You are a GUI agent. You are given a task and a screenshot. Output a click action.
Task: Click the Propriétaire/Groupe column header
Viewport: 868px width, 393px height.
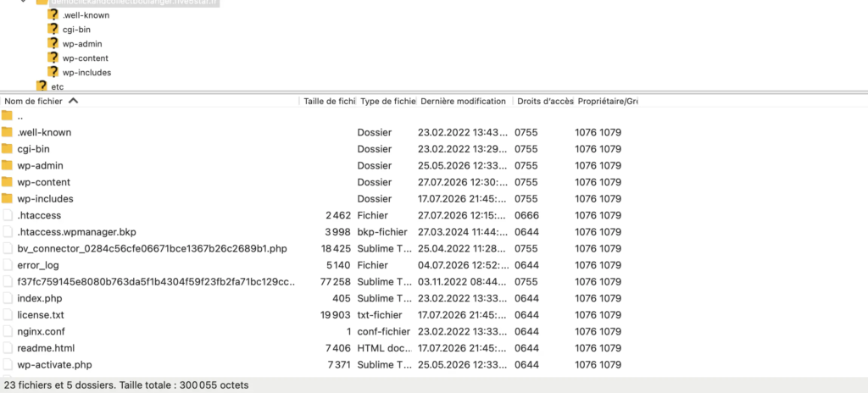[607, 102]
